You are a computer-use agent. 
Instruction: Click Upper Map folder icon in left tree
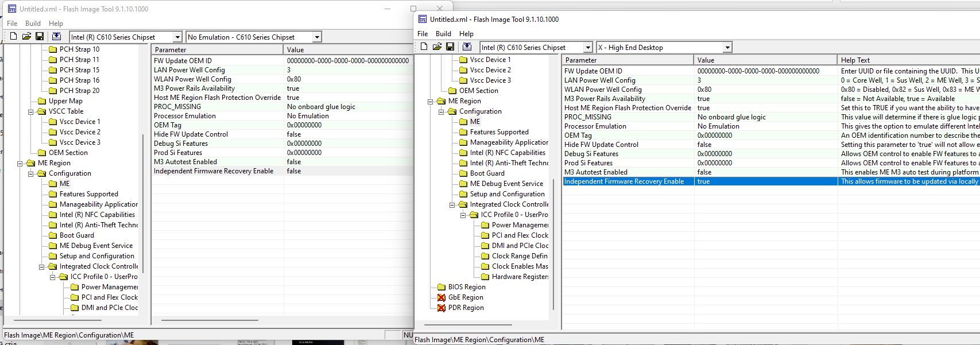coord(42,101)
